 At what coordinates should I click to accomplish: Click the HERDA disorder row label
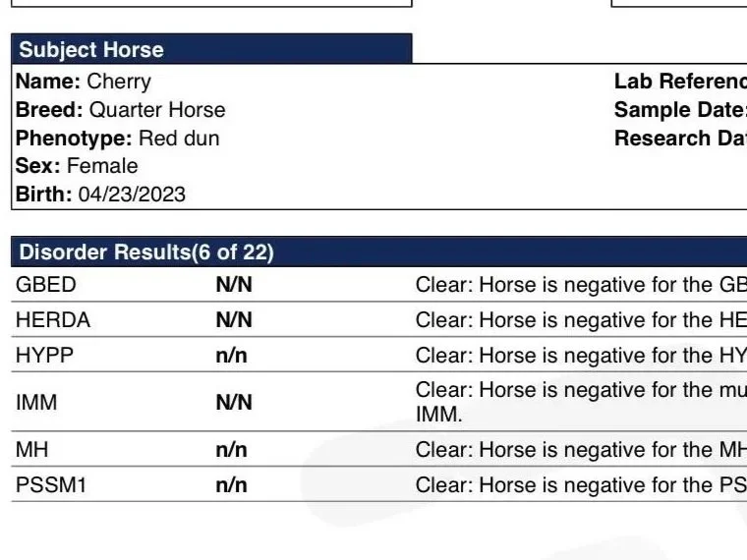[53, 320]
